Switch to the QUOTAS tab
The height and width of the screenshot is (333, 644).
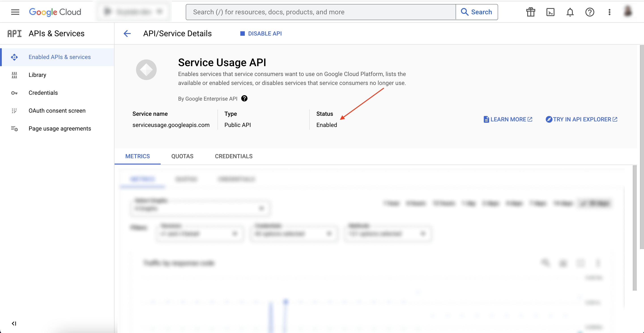coord(182,156)
